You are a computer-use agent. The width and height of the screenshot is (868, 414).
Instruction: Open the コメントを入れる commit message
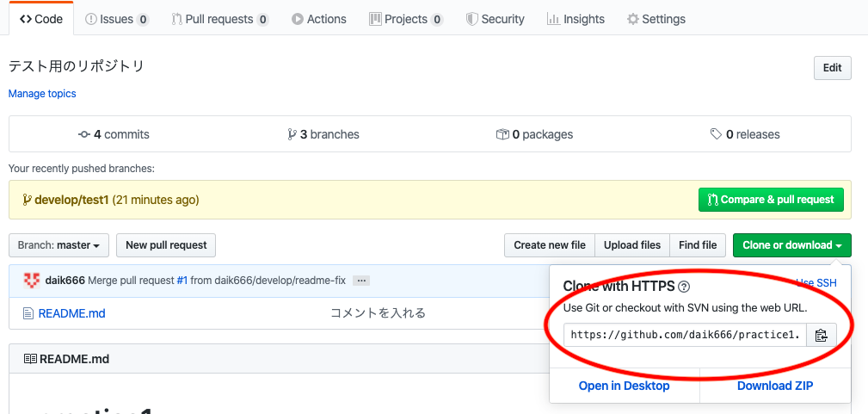[x=379, y=313]
